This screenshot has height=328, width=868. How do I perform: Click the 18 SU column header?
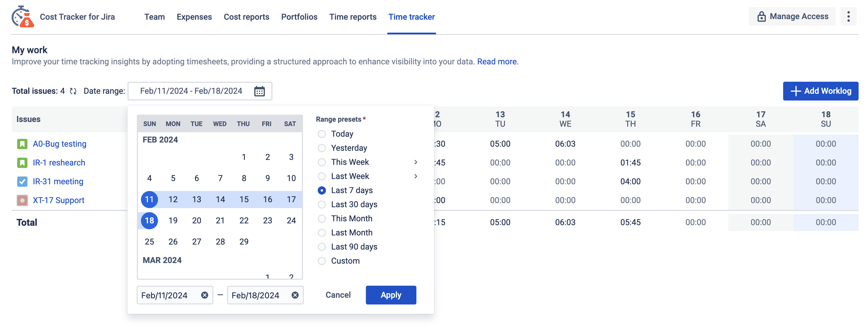click(x=825, y=119)
